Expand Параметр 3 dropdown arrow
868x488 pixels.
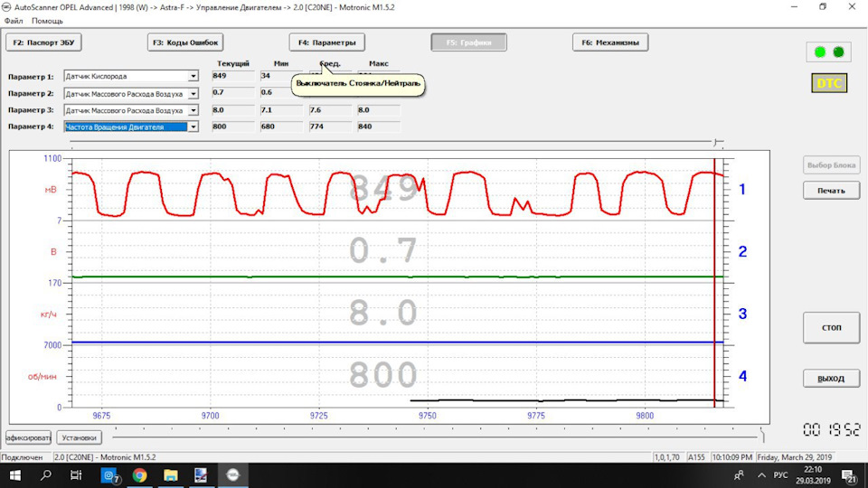(x=193, y=110)
